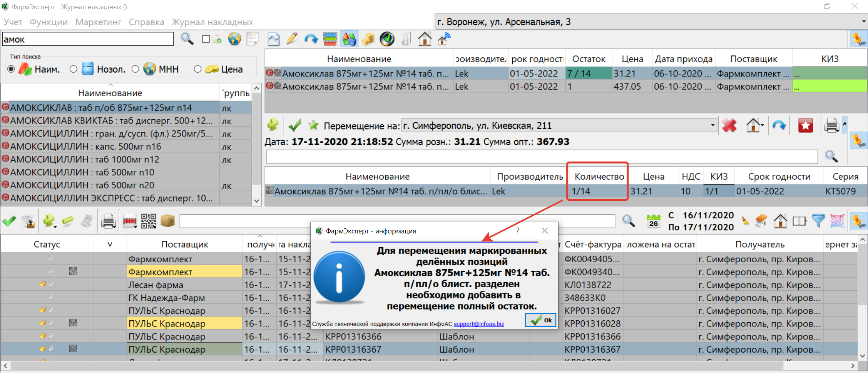Tick the checkbox next to the search magnifier
Viewport: 868px width, 373px height.
[x=206, y=39]
